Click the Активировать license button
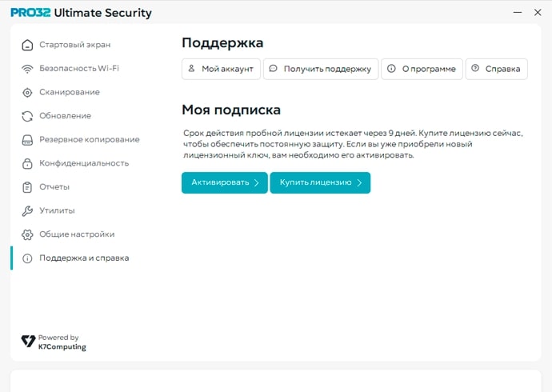This screenshot has width=552, height=392. 225,182
